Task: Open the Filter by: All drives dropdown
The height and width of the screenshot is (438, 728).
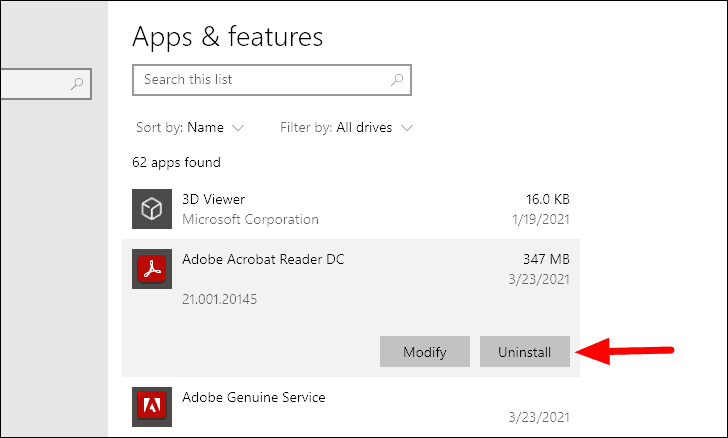Action: 346,127
